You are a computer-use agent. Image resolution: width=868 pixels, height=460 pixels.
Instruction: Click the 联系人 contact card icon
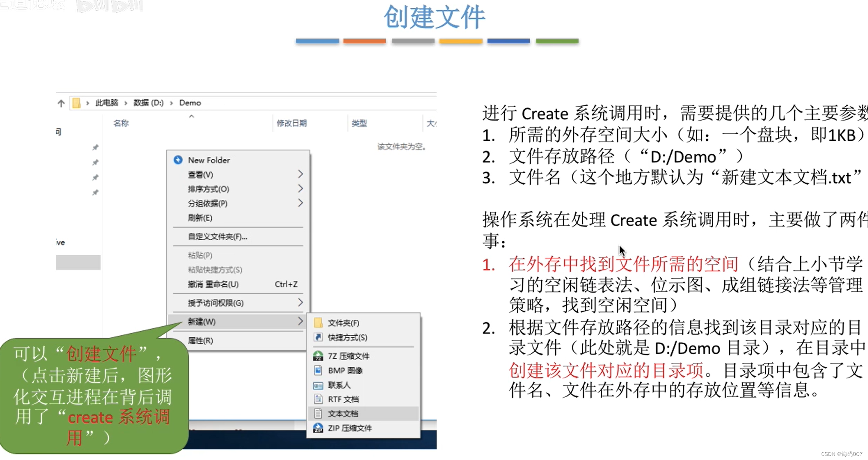[318, 385]
